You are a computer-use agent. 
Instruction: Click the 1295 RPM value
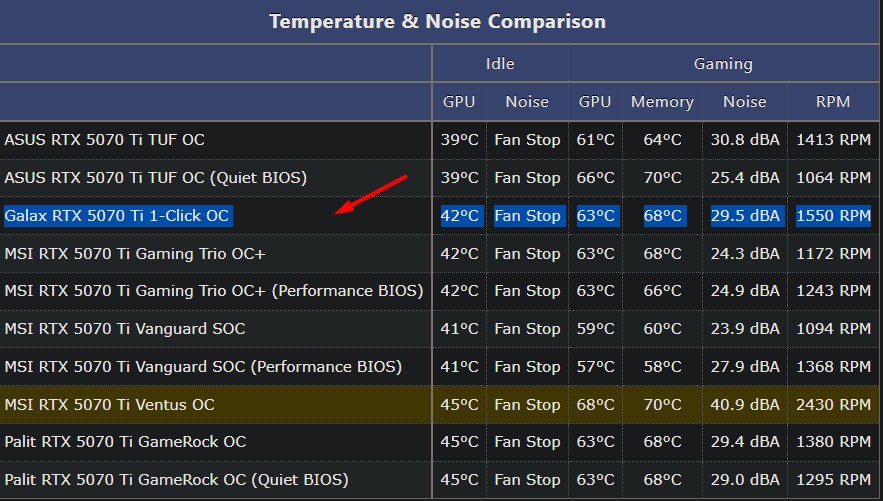click(x=833, y=480)
